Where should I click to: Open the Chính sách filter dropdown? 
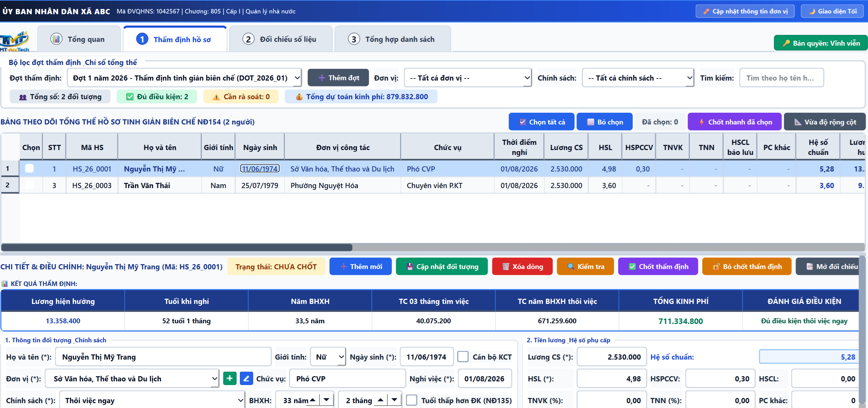(638, 78)
